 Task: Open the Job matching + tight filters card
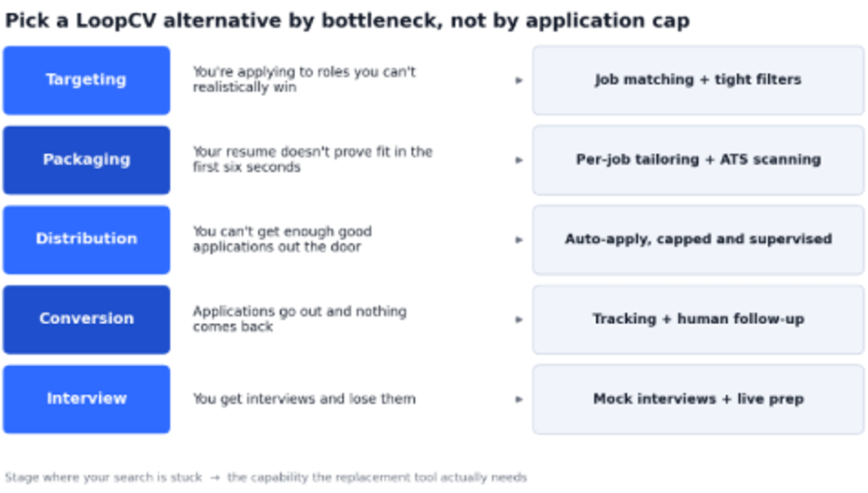tap(698, 80)
